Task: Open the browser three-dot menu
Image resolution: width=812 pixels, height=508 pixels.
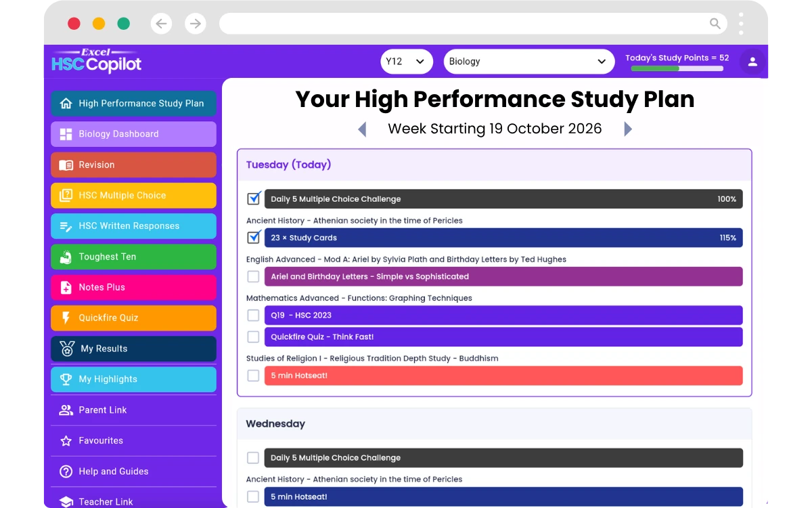Action: click(x=742, y=24)
